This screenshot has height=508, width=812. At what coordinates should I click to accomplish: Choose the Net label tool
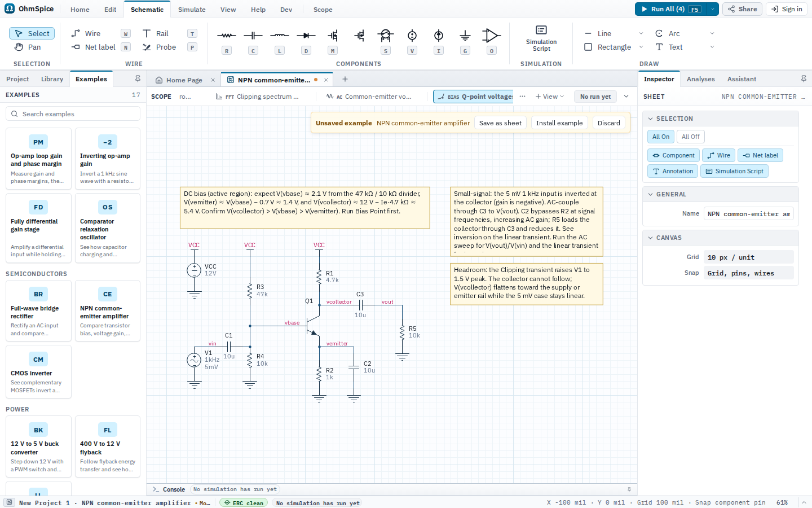pyautogui.click(x=100, y=47)
